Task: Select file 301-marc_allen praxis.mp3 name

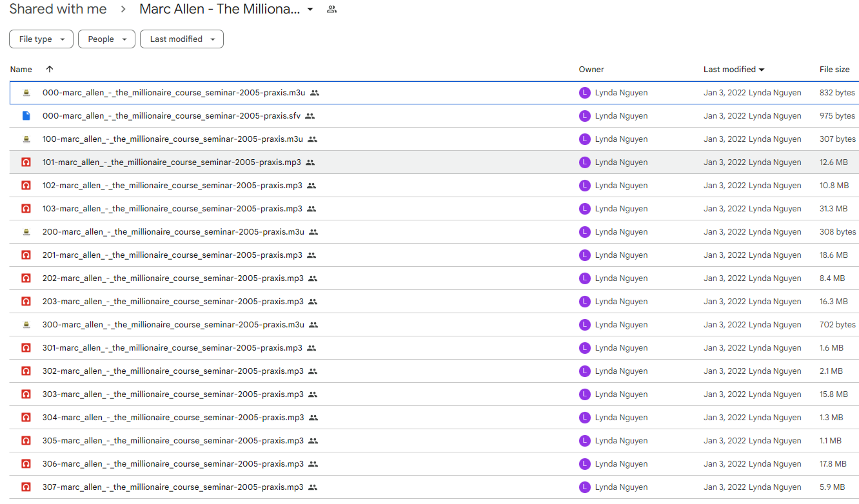Action: [x=172, y=348]
